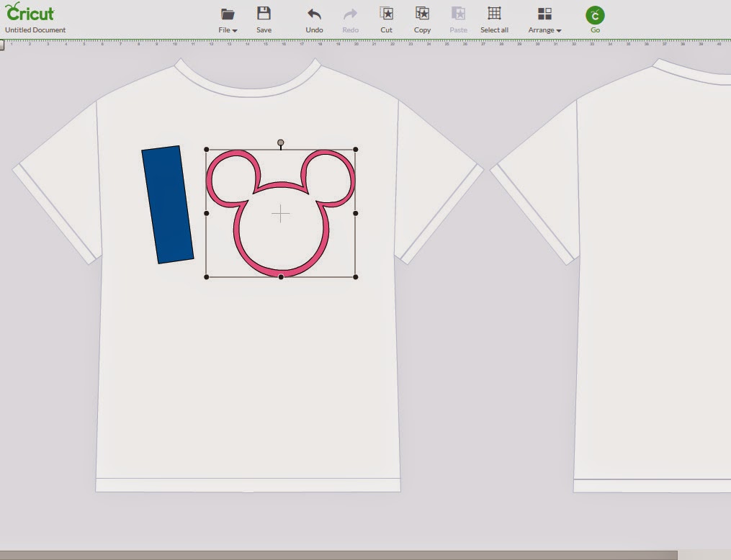Click the green Go button
The image size is (731, 560).
596,15
